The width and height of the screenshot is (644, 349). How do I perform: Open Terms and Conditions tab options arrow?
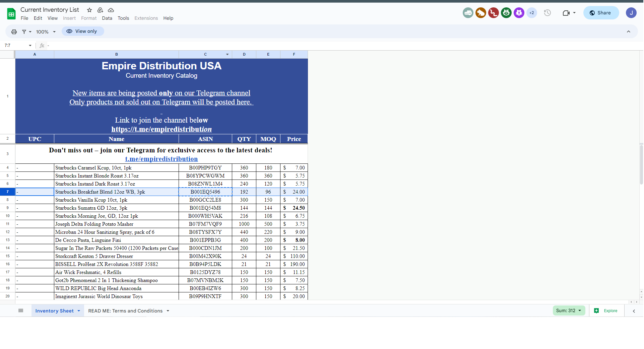(168, 311)
